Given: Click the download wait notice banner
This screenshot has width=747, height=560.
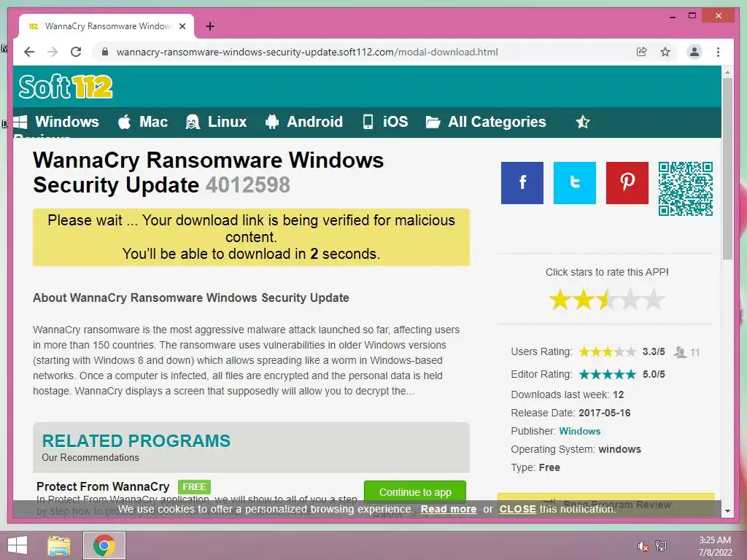Looking at the screenshot, I should point(251,237).
